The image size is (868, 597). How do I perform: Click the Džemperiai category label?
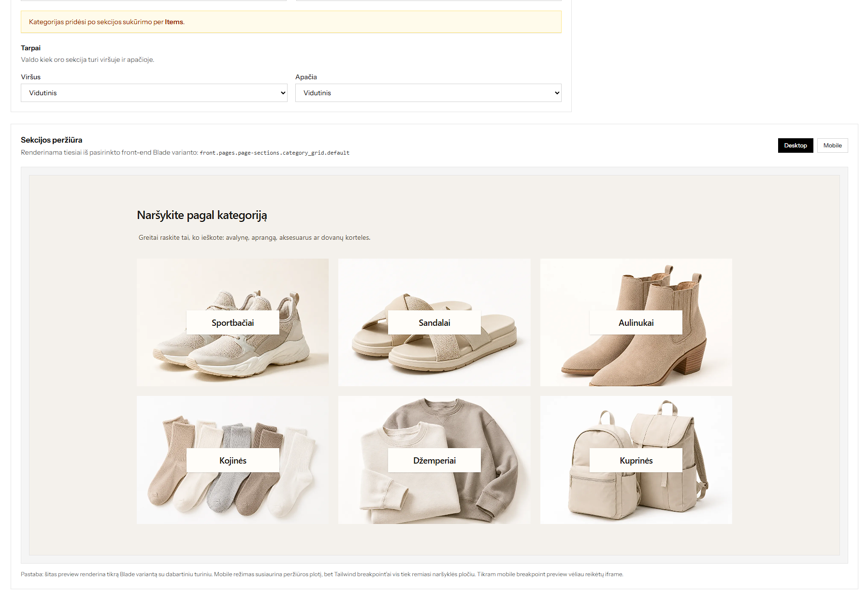[434, 460]
